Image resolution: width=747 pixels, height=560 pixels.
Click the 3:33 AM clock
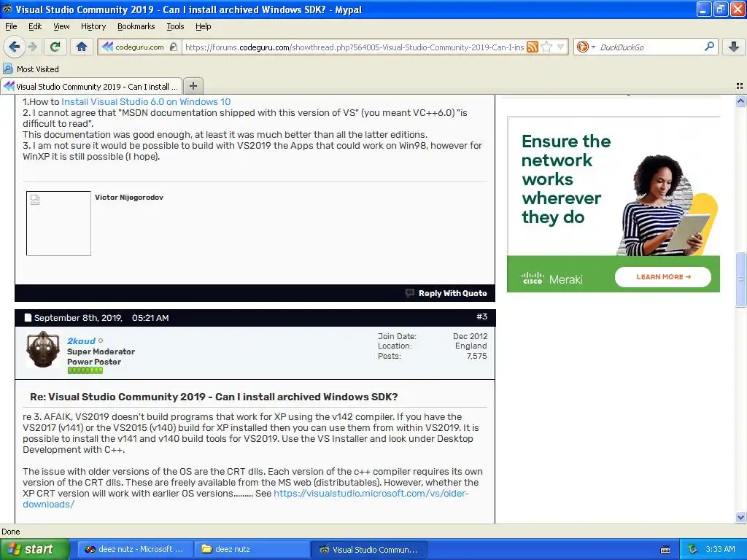(720, 549)
